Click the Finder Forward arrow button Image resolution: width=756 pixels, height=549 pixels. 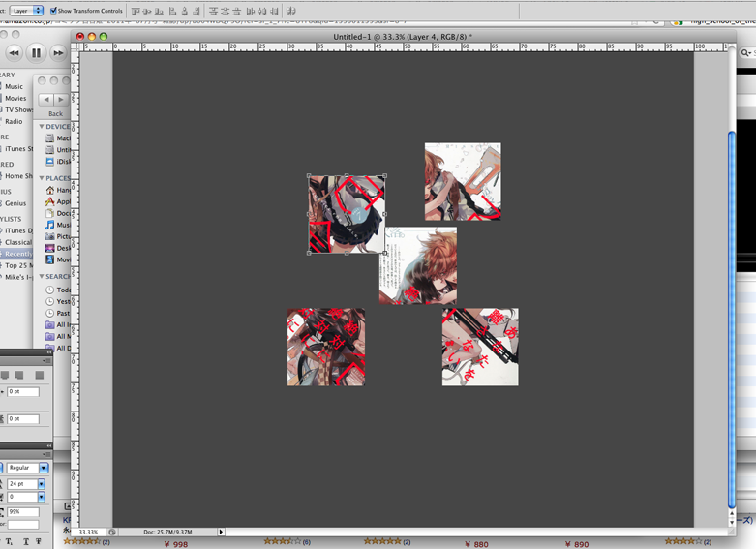click(x=61, y=100)
